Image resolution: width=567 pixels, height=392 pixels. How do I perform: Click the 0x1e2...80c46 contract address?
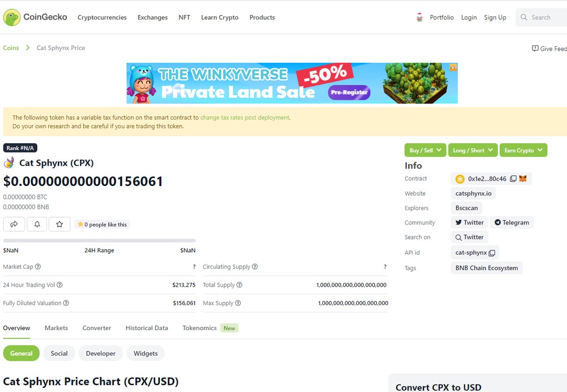click(x=487, y=179)
